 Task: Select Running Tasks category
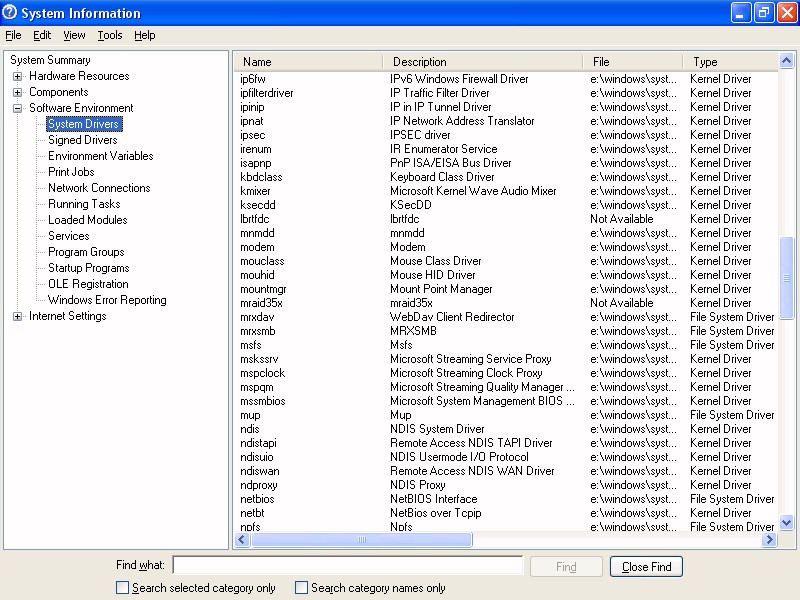pyautogui.click(x=84, y=204)
